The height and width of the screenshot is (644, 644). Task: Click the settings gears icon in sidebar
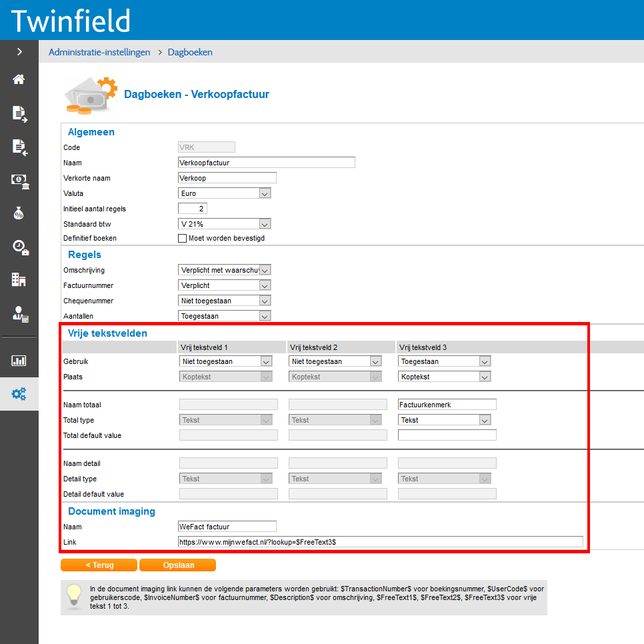(x=19, y=394)
